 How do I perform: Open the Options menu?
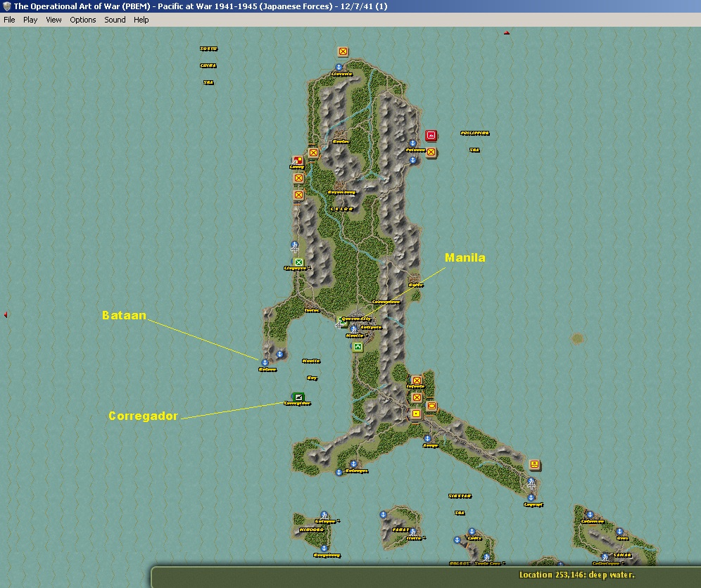point(83,20)
